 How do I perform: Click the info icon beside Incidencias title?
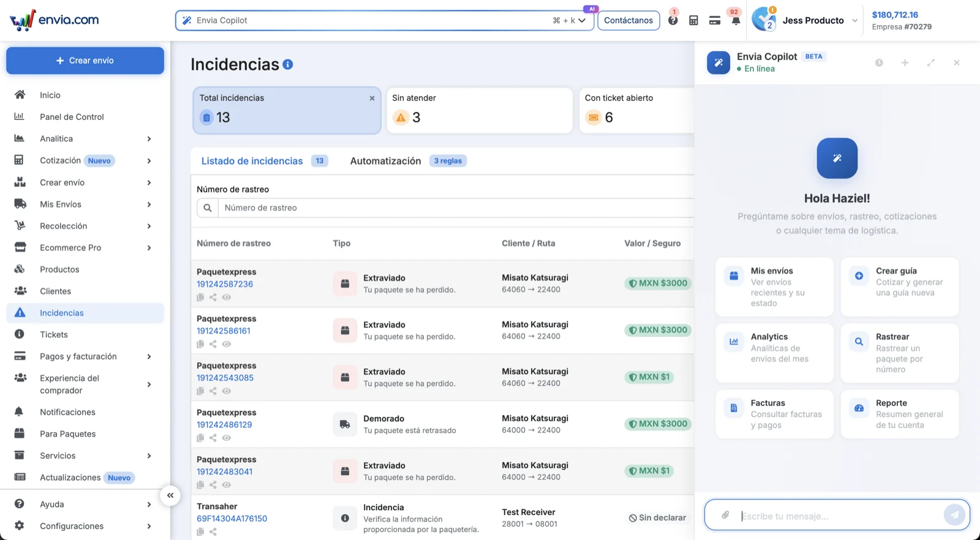pos(288,64)
